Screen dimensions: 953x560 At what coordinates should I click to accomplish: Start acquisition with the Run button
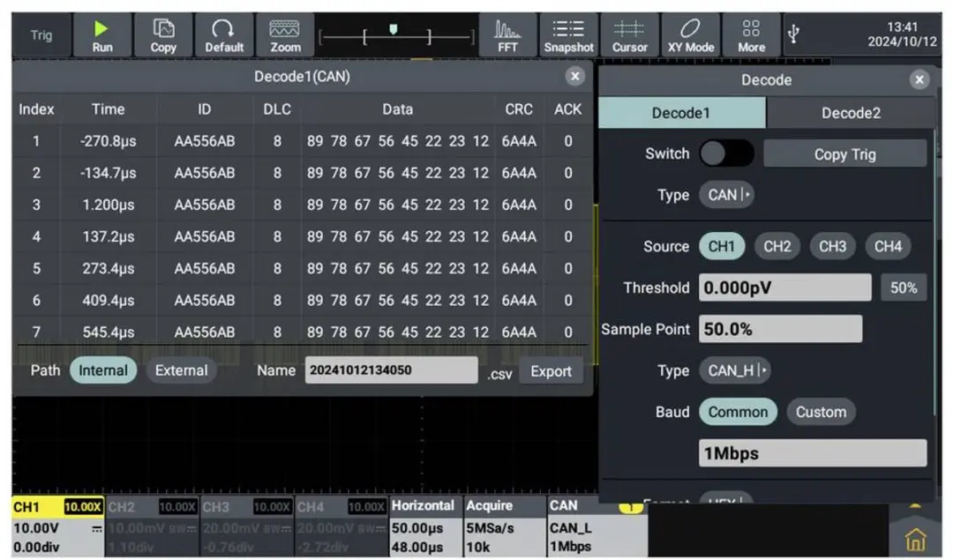102,35
